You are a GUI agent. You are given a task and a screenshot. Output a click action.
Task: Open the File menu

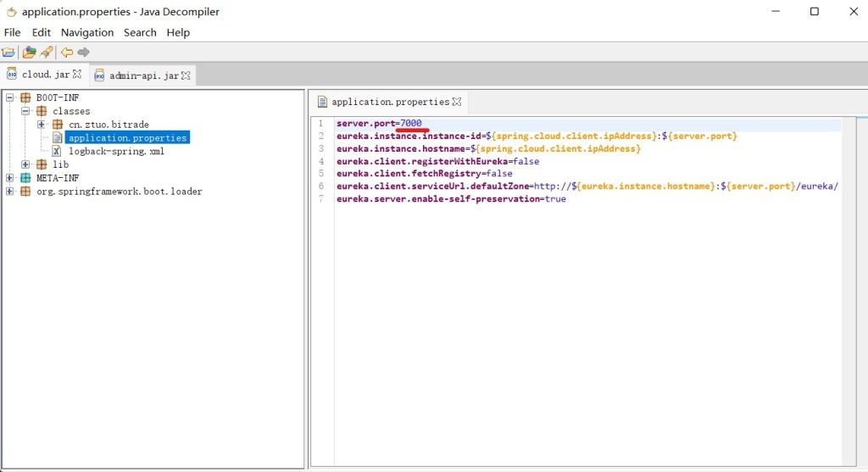click(12, 32)
